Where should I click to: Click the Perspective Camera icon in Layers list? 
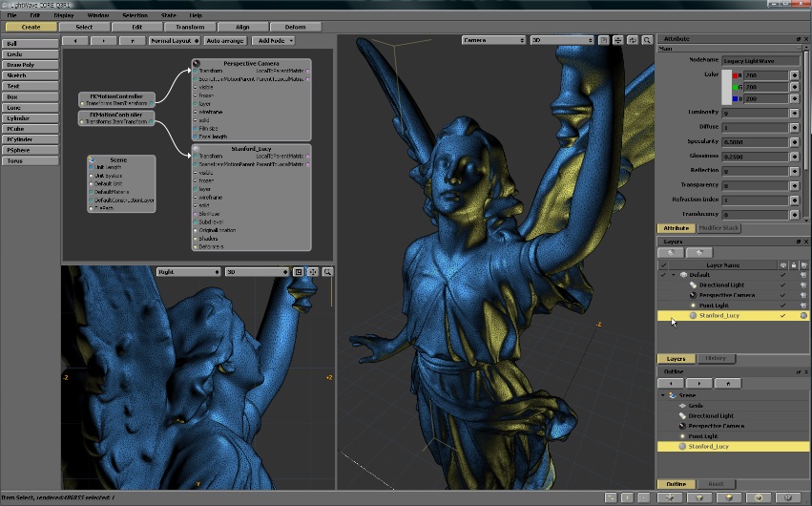coord(693,295)
